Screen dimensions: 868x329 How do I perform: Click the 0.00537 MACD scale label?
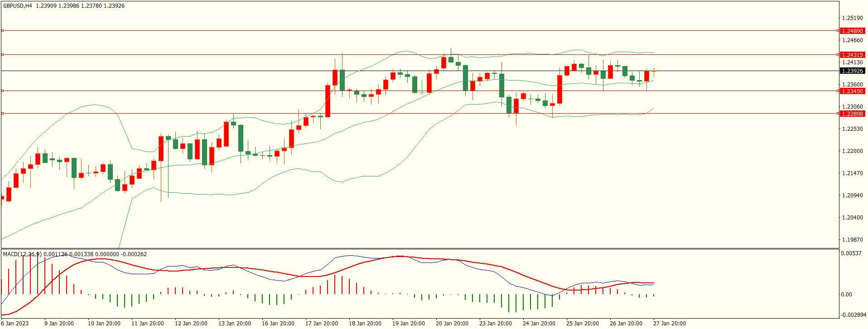851,253
